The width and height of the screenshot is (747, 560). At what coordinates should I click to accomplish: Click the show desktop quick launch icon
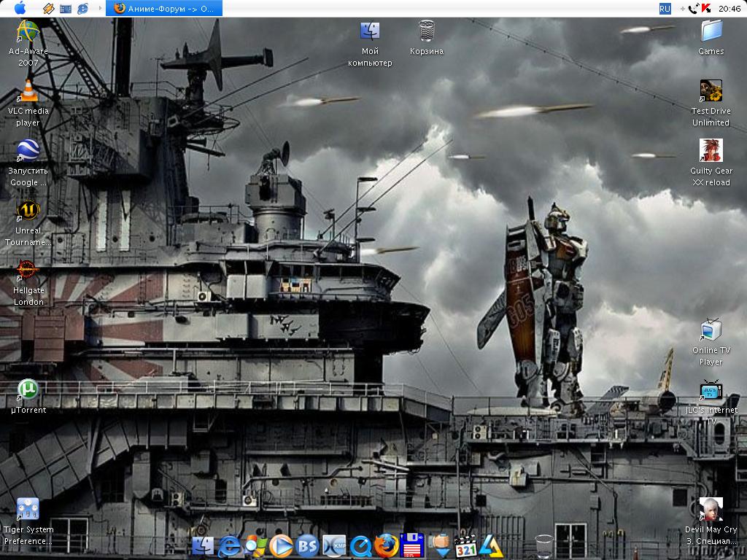click(x=66, y=9)
